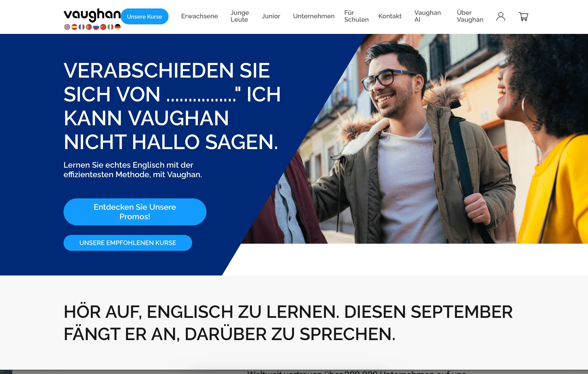Viewport: 588px width, 374px height.
Task: Open the Vaughan AI navigation link
Action: click(x=428, y=16)
